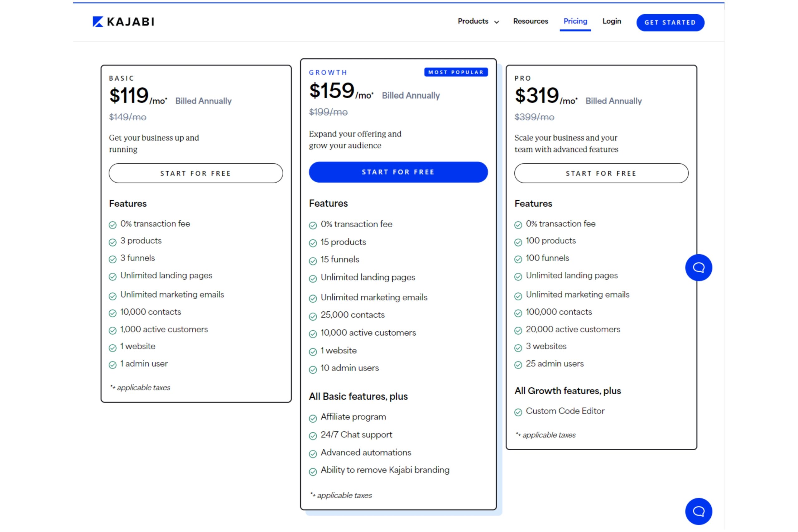Click 'Billed Annually' under Growth plan
Image resolution: width=798 pixels, height=532 pixels.
click(411, 95)
